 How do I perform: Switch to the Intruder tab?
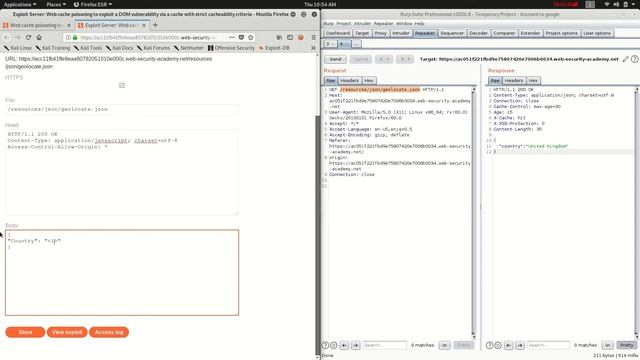[x=401, y=33]
